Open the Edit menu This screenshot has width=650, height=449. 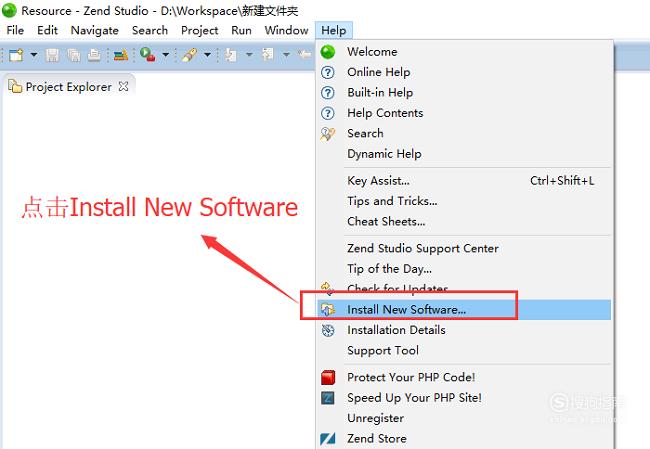coord(47,30)
